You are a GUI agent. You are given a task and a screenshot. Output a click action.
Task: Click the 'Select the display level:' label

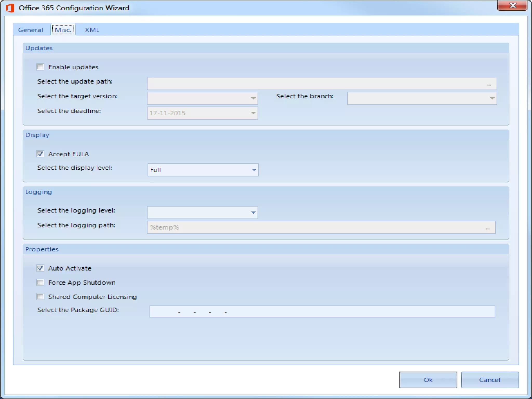tap(75, 168)
